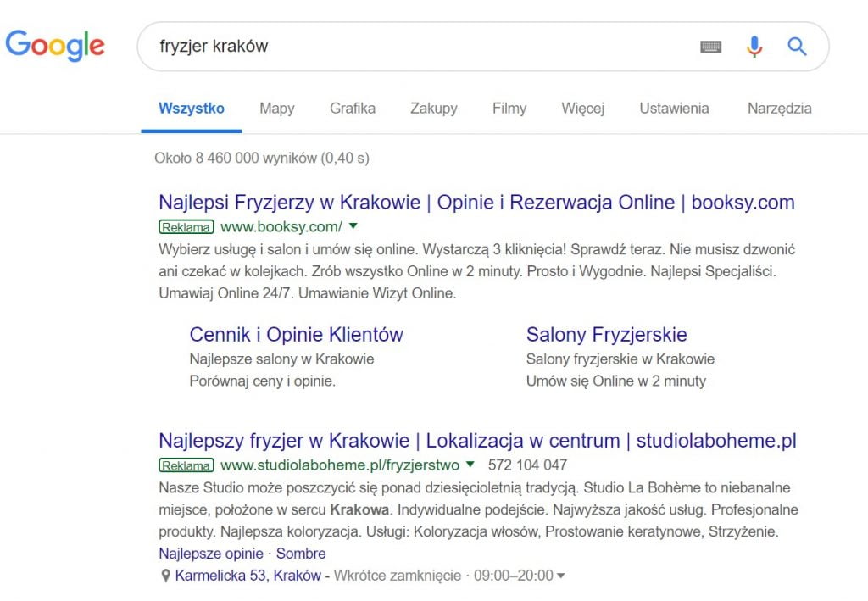Open the Najlepszy fryzjer w Krakowie headline

[x=477, y=442]
